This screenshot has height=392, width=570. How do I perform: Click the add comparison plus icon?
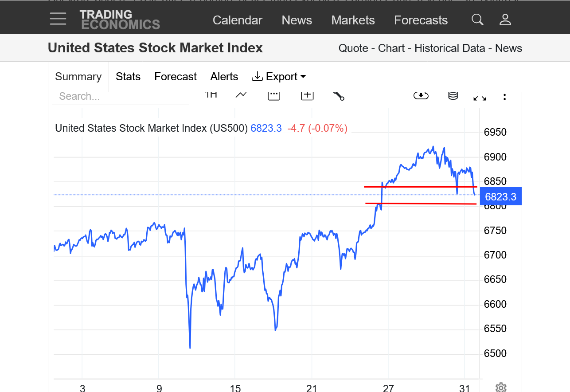point(307,95)
